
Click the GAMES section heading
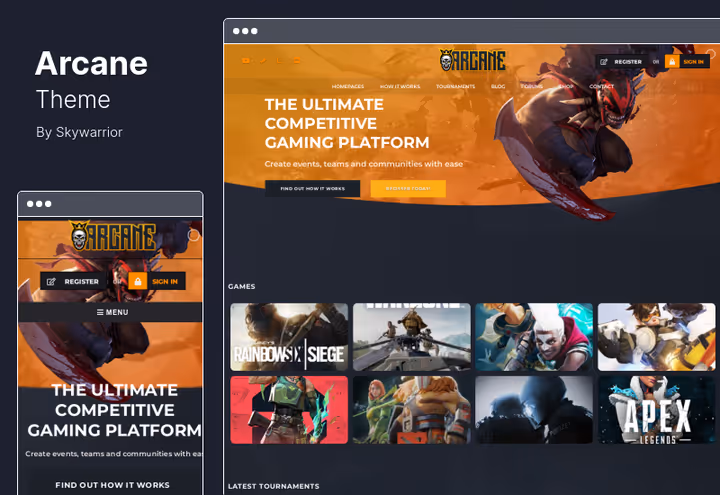(x=242, y=287)
